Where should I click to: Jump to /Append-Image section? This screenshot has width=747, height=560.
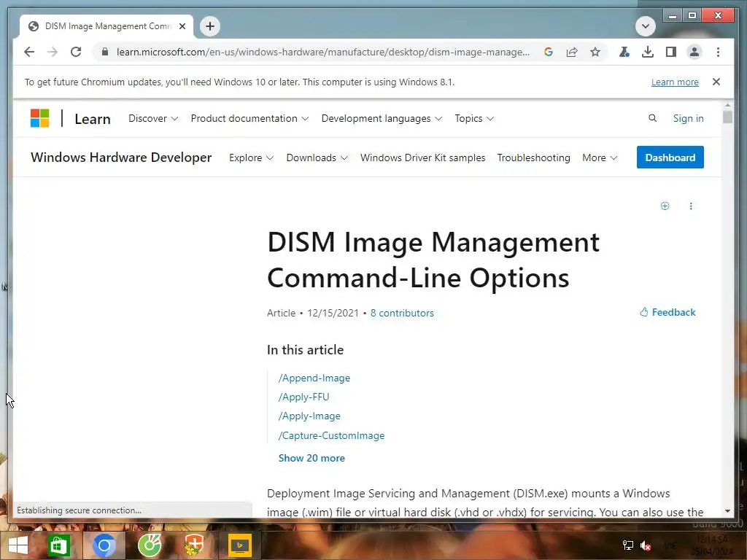click(314, 378)
